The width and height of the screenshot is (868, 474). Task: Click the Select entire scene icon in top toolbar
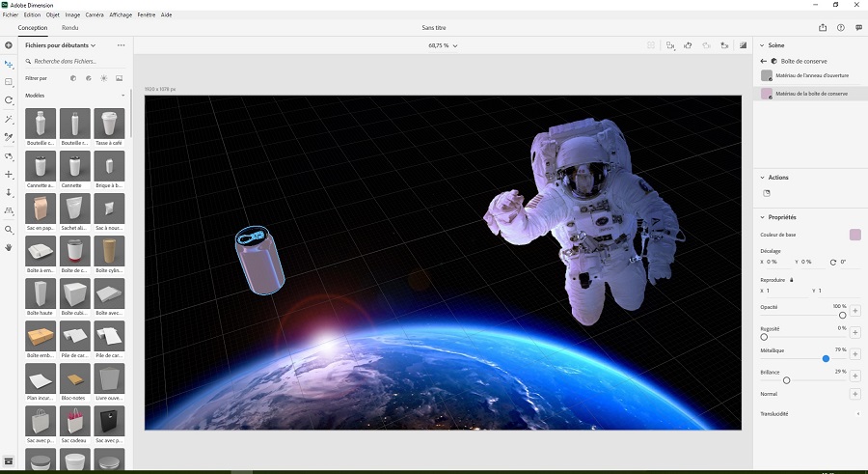651,45
